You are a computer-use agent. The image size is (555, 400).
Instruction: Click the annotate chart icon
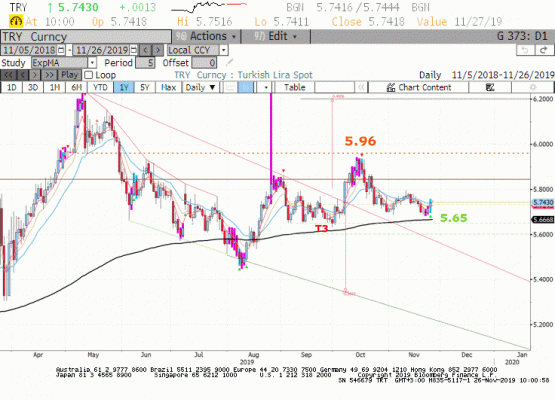490,87
